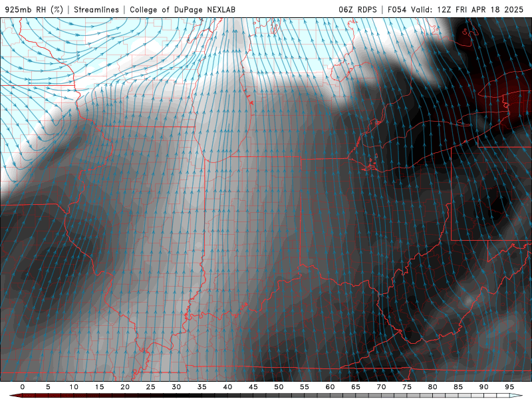
Task: Click the colorbar value label "90"
Action: [484, 387]
